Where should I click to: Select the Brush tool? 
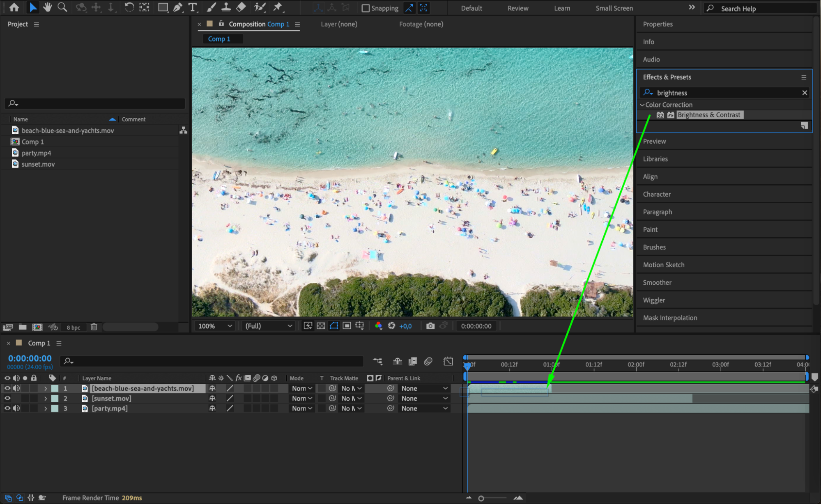tap(211, 7)
